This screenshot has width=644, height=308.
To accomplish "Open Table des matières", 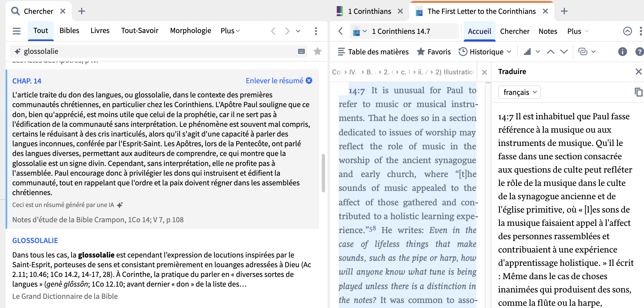I will point(373,52).
